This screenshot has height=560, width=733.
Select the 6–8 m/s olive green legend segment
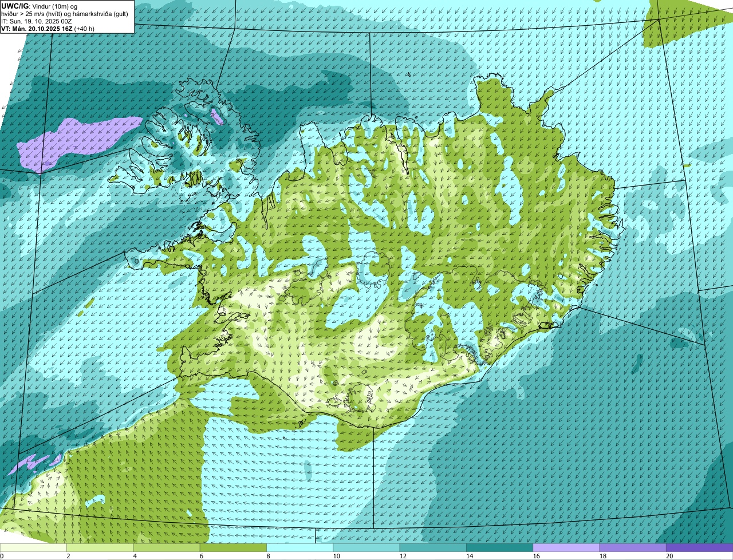tap(234, 547)
